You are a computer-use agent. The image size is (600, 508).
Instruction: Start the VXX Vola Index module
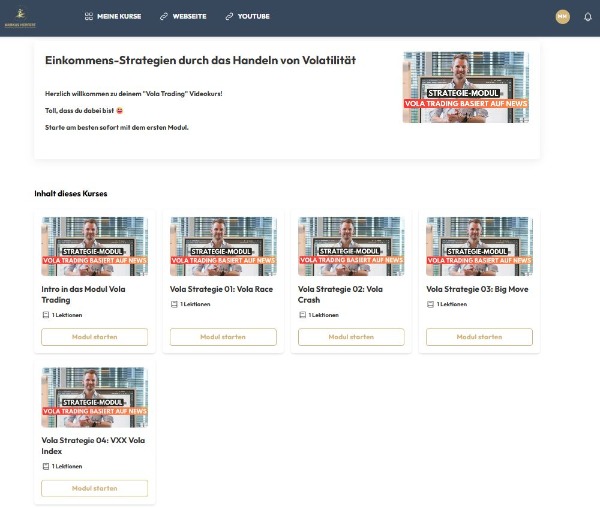tap(94, 488)
